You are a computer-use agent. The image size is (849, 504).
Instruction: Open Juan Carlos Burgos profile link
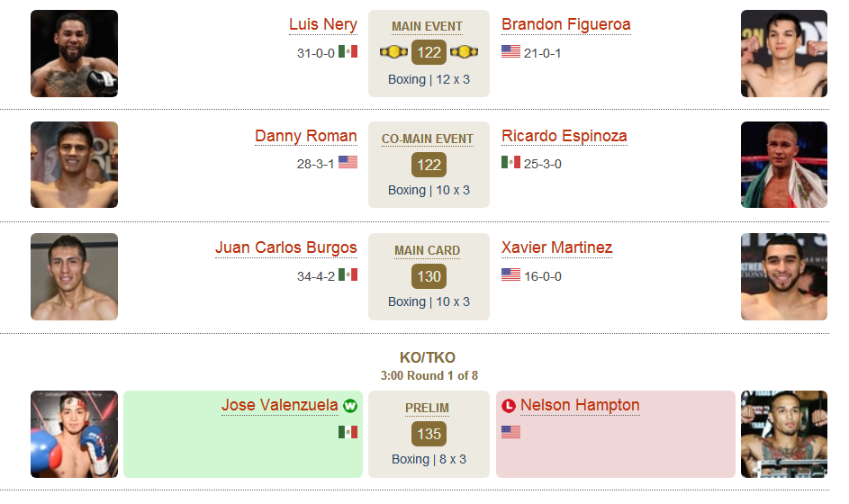pyautogui.click(x=286, y=247)
